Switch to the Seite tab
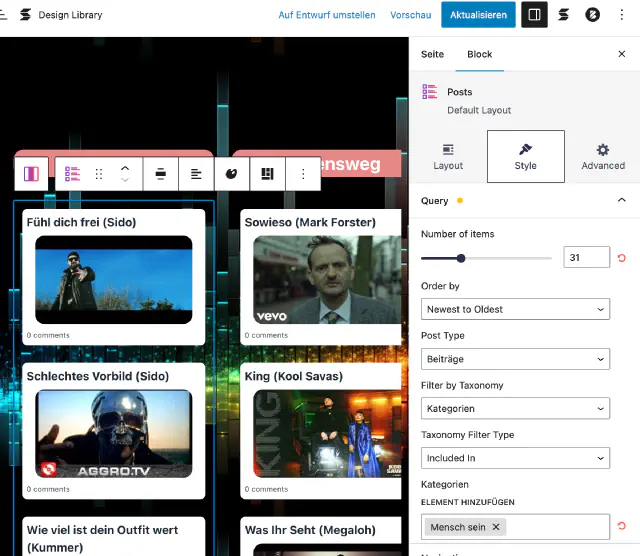This screenshot has width=640, height=556. 432,54
